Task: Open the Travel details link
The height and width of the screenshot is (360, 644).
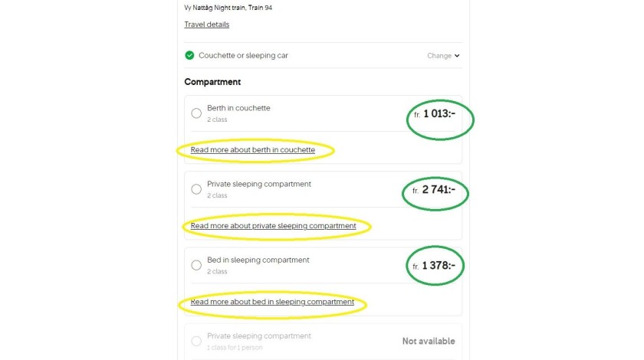Action: click(206, 25)
